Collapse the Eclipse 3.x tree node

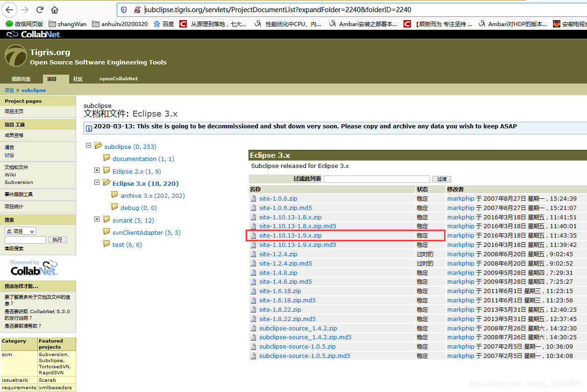97,182
